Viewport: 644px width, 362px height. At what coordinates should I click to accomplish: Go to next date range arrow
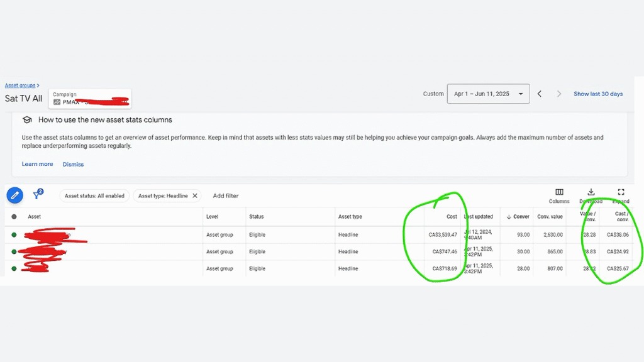558,94
